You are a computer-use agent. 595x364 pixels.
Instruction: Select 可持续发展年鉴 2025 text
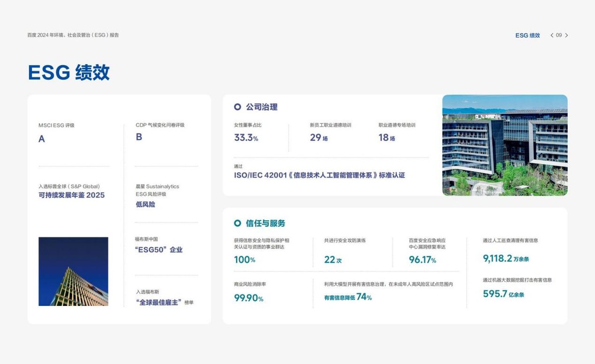click(72, 195)
